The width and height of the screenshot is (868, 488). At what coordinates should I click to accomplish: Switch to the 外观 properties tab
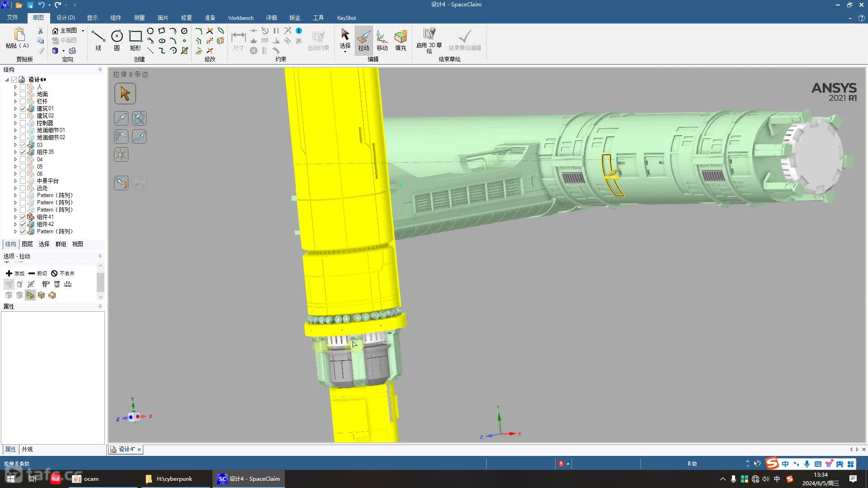point(27,449)
